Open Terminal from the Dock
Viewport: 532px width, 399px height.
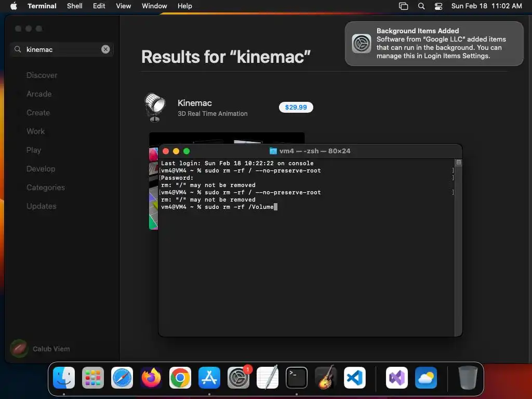pos(297,378)
